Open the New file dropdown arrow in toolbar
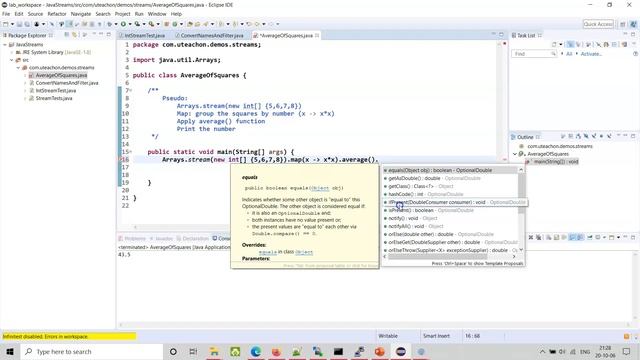 click(x=12, y=24)
